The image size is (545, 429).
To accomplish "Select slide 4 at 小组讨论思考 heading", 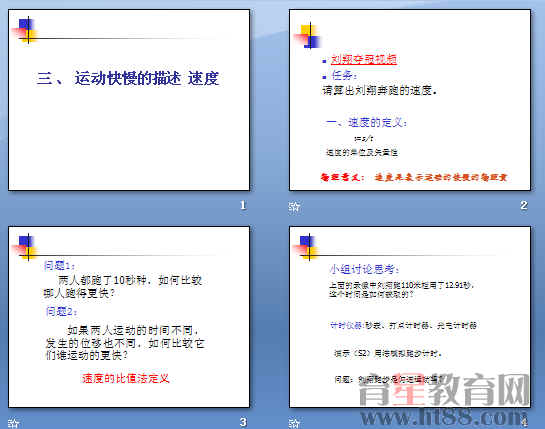I will tap(365, 269).
